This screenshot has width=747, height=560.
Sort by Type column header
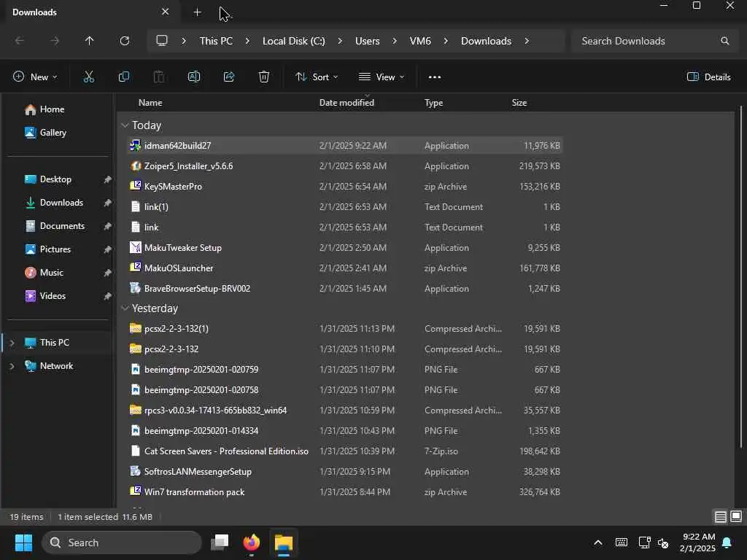click(433, 102)
